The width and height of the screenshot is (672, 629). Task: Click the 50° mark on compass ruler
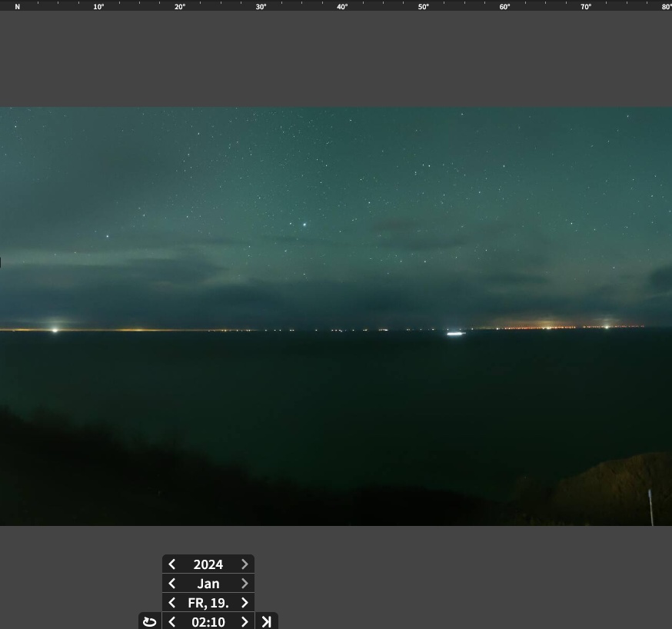point(423,7)
